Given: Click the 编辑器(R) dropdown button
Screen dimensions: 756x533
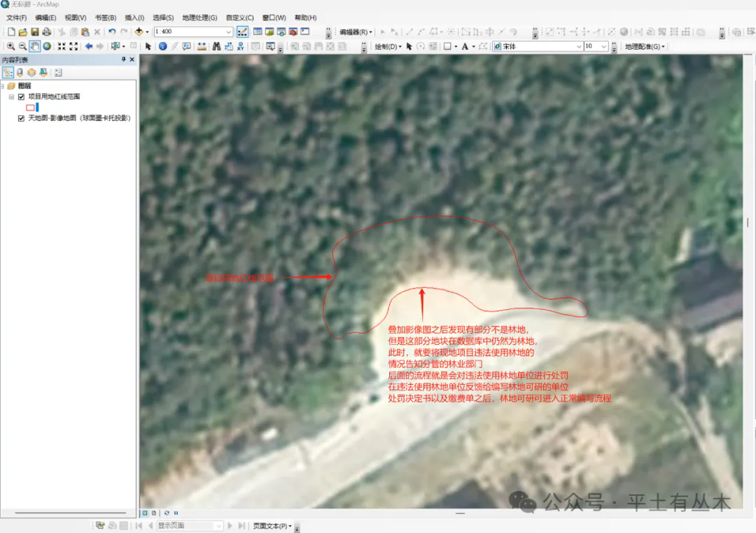Looking at the screenshot, I should [x=356, y=31].
